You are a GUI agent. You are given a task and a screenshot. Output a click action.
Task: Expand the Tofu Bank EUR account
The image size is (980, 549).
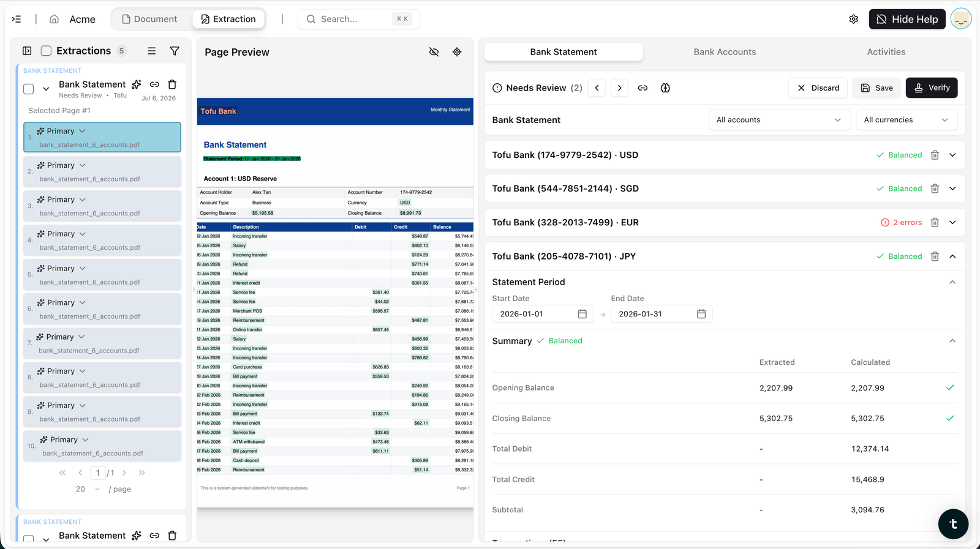952,222
